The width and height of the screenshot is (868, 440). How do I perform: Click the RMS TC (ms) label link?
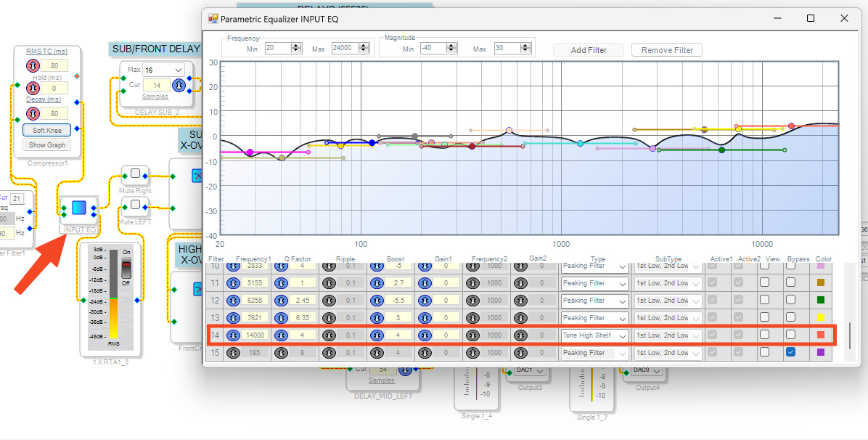(46, 52)
